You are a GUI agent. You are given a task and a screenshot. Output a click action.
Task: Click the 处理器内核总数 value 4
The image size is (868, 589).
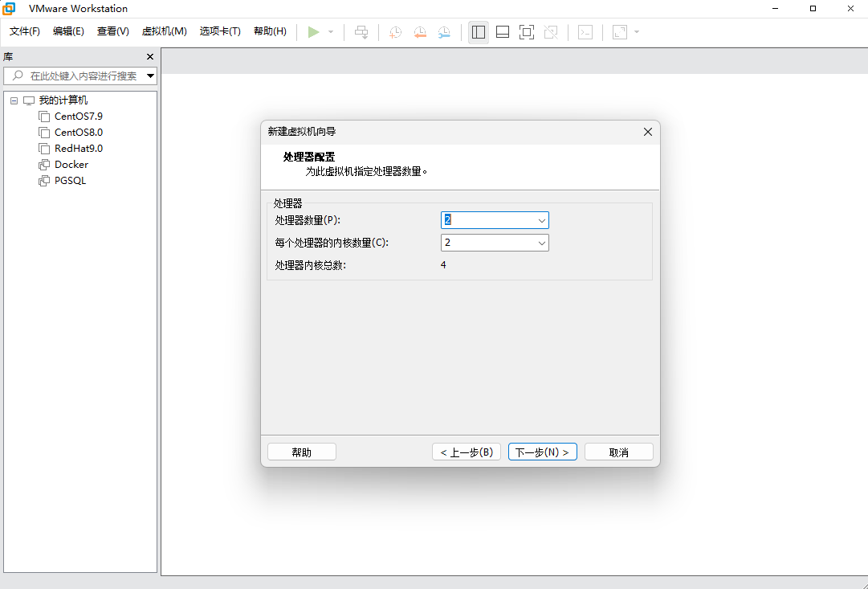[x=443, y=265]
